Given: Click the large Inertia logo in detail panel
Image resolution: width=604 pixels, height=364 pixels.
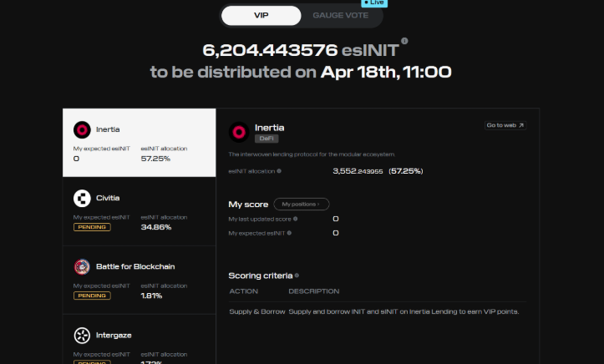Looking at the screenshot, I should (238, 132).
